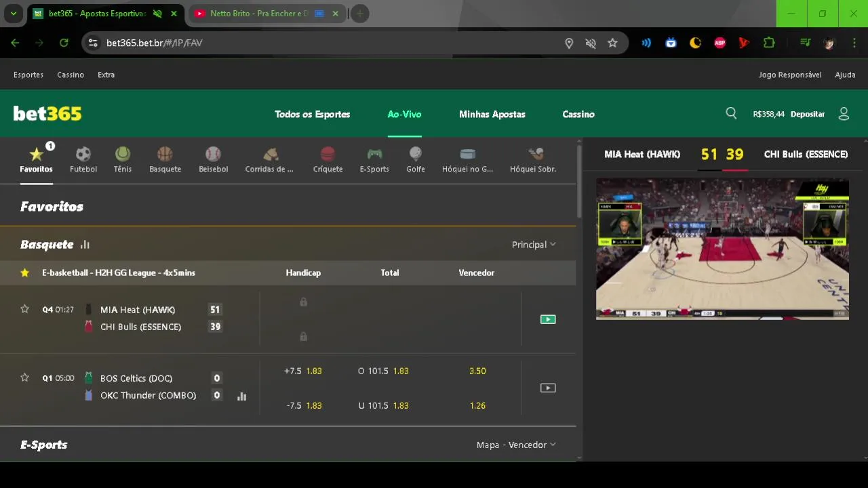The image size is (868, 488).
Task: Open the Ajuda link
Action: click(x=845, y=75)
